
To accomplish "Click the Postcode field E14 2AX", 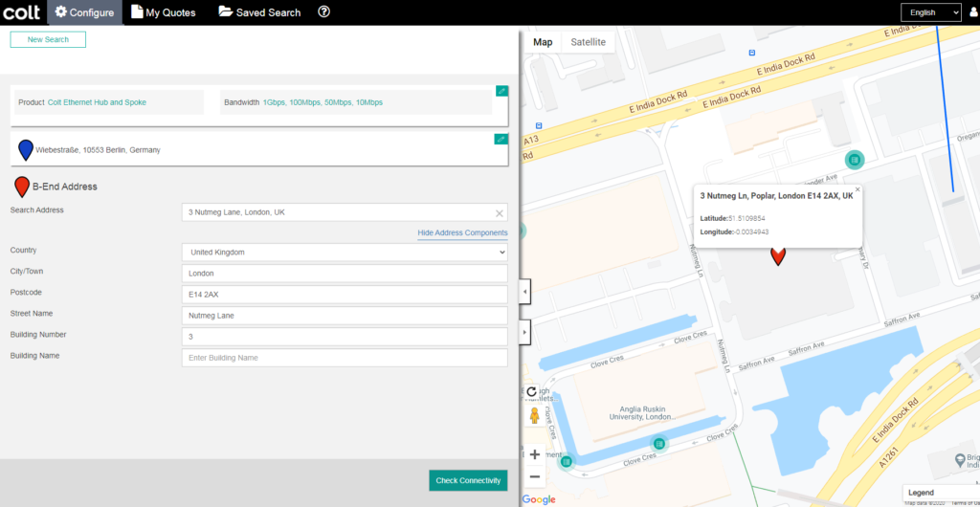I will click(345, 295).
